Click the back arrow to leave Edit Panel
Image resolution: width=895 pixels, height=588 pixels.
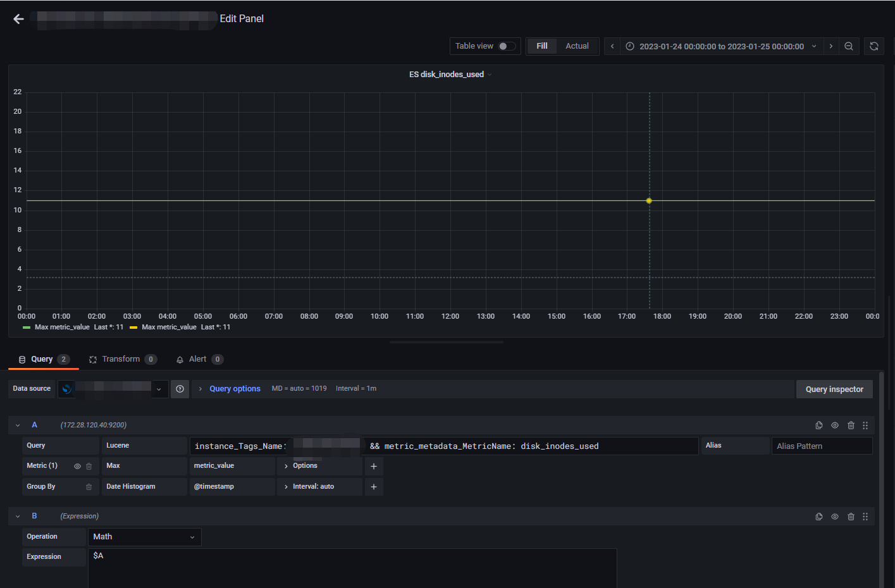tap(18, 18)
